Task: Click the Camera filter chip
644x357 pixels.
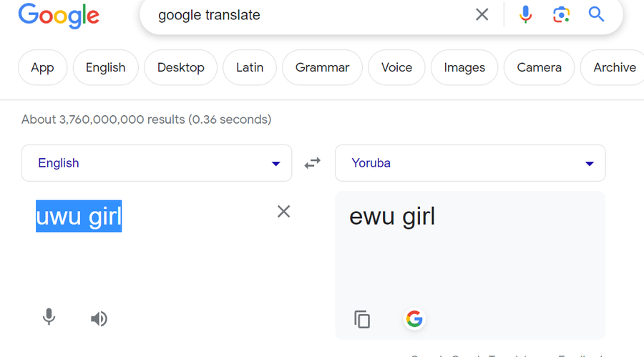Action: [x=539, y=67]
